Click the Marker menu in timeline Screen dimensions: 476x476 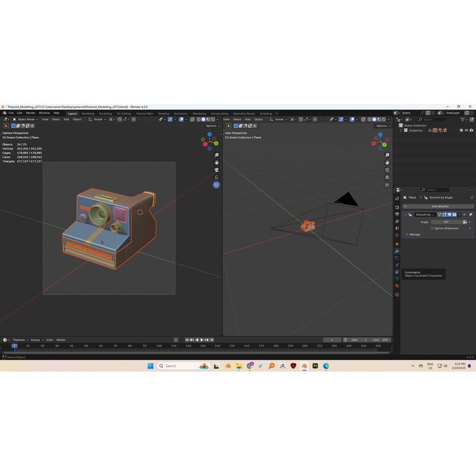(x=61, y=340)
